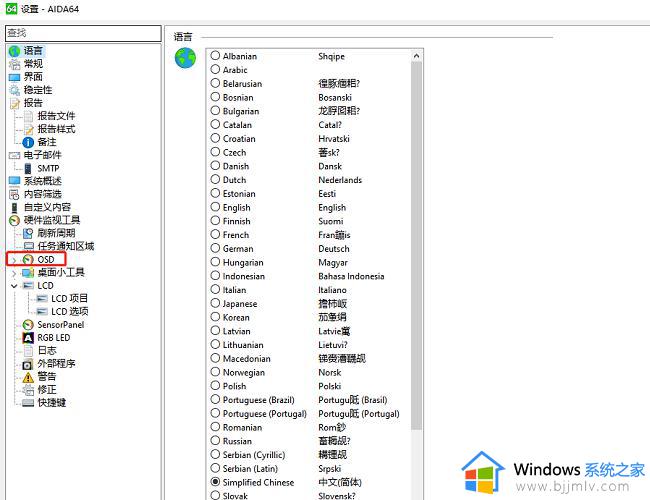
Task: Click the 'Suomi' native name text
Action: click(x=331, y=221)
